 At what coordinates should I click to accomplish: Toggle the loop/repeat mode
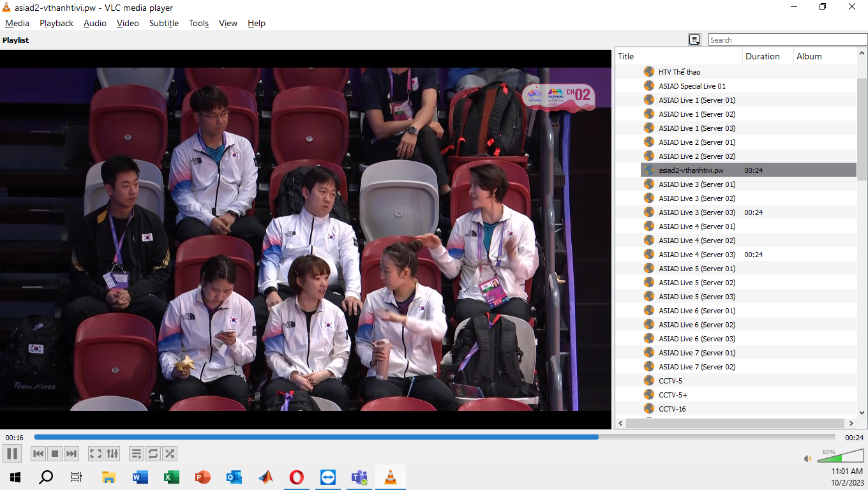153,454
